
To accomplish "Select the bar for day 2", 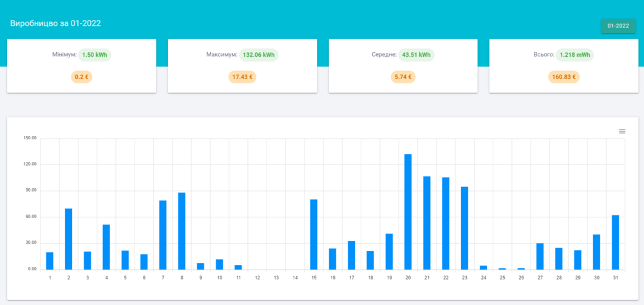I will (68, 239).
